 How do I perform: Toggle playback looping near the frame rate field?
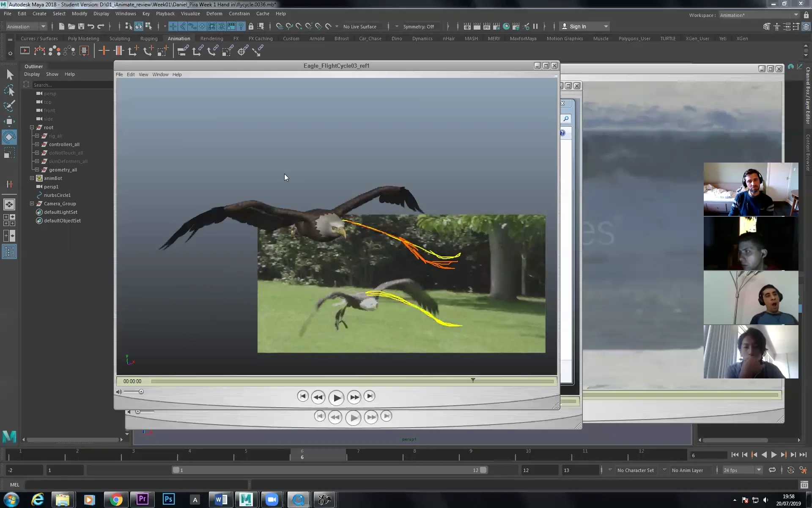click(772, 470)
